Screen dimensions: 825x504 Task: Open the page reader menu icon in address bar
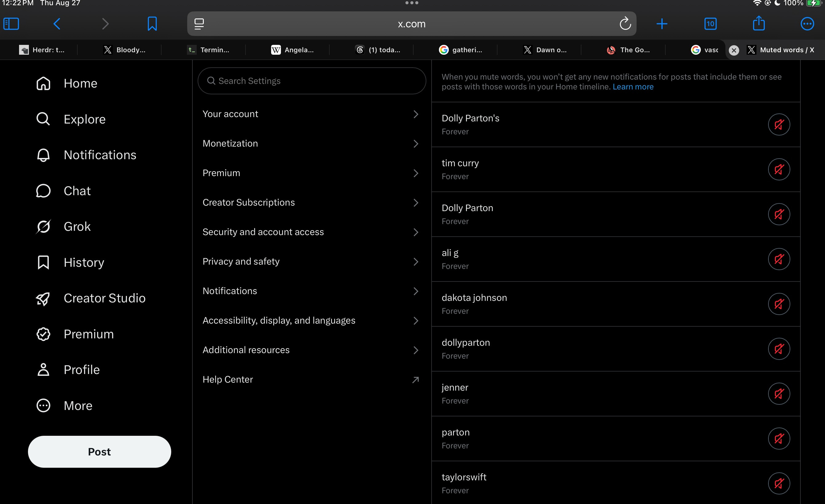(x=199, y=24)
